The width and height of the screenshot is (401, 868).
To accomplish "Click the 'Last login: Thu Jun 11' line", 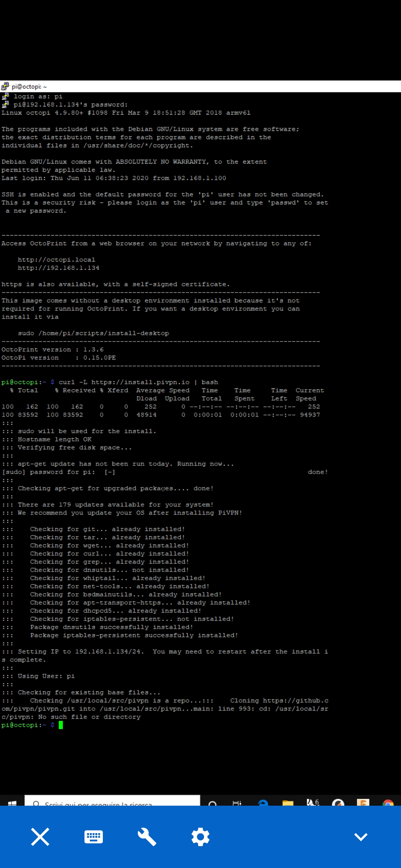I will pyautogui.click(x=114, y=178).
